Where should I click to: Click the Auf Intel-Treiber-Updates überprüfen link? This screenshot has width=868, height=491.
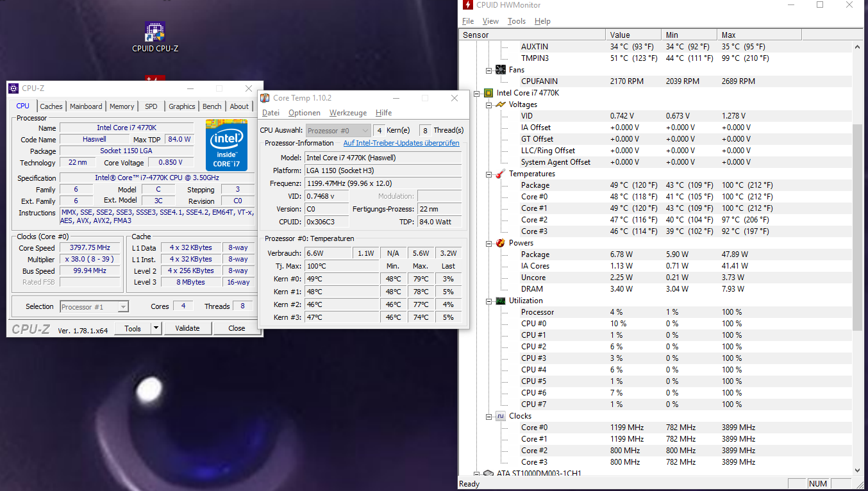pos(401,143)
